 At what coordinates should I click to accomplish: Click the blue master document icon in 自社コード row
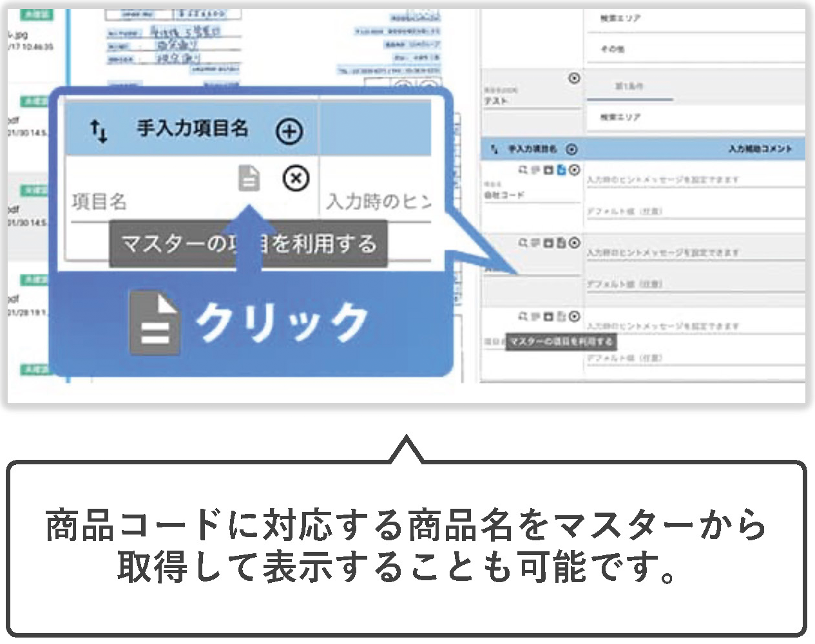(561, 170)
